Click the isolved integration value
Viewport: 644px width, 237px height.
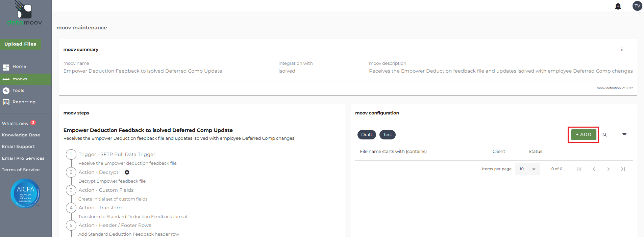(287, 71)
